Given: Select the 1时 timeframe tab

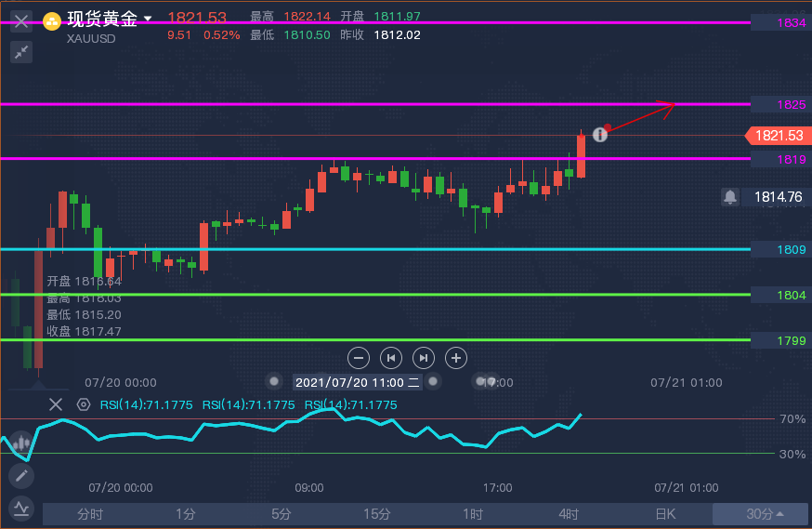Looking at the screenshot, I should point(473,514).
